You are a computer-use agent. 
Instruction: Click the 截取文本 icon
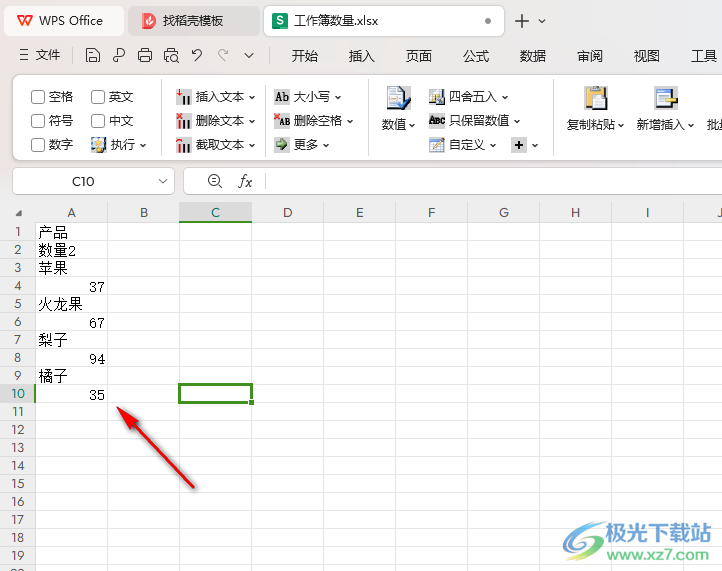click(183, 145)
